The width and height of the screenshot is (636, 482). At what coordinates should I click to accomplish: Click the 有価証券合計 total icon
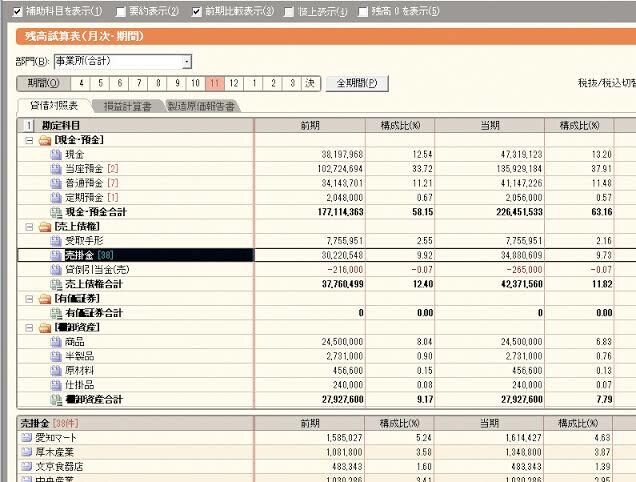click(x=56, y=313)
